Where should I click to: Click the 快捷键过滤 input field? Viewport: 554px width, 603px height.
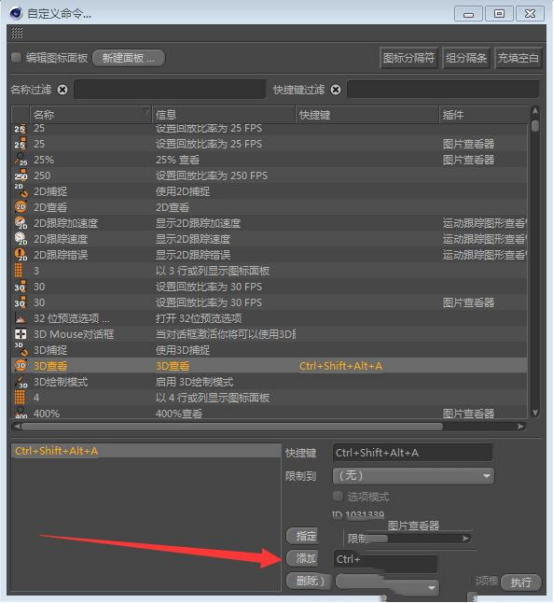pos(443,89)
